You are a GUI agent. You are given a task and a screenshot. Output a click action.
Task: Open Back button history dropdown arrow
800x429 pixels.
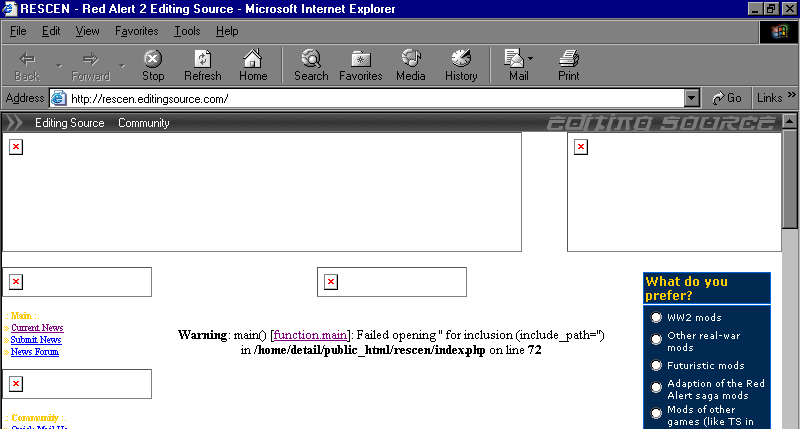tap(59, 66)
